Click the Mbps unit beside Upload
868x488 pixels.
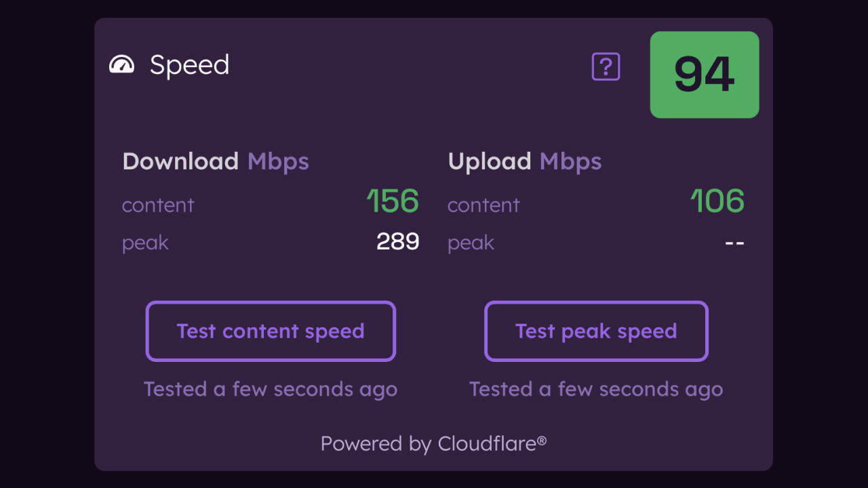[570, 161]
